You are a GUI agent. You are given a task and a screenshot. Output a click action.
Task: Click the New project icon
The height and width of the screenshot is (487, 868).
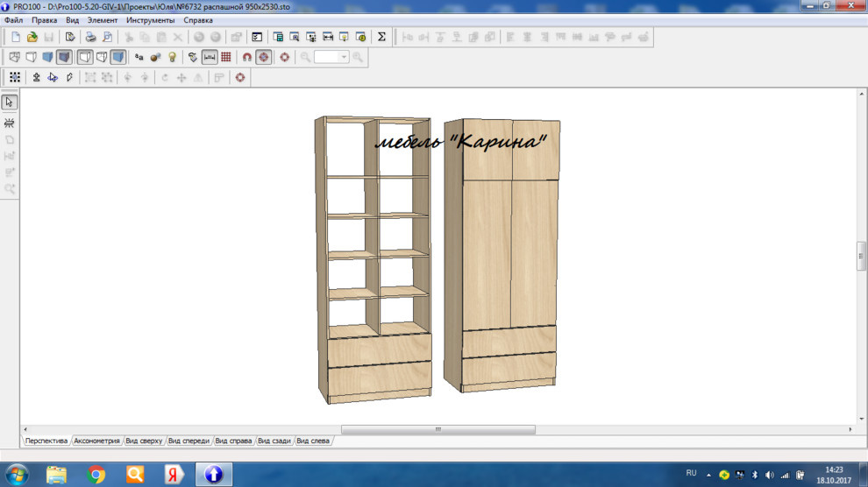click(15, 37)
